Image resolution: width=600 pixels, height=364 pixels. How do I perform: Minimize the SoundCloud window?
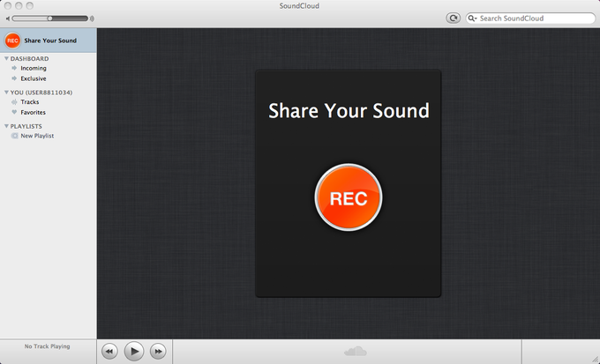click(19, 6)
